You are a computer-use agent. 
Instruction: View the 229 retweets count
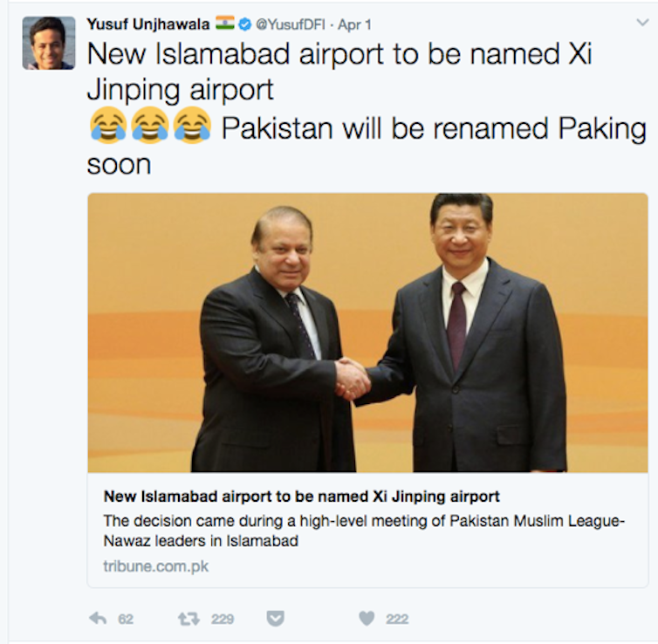tap(223, 620)
